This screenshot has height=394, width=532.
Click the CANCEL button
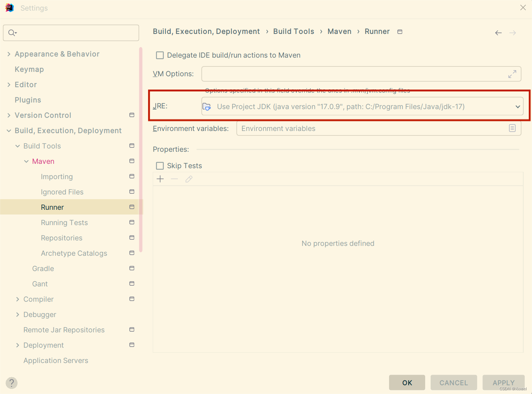pos(454,383)
